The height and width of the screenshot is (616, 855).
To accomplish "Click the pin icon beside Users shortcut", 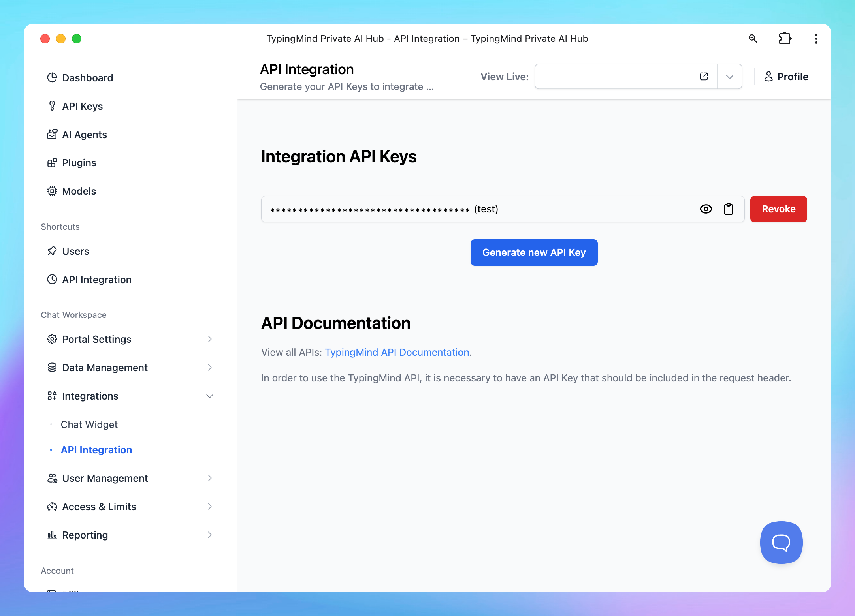I will [52, 251].
